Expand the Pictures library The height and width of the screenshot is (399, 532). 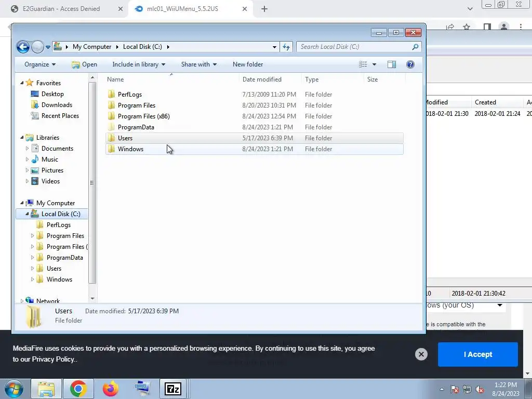click(27, 170)
